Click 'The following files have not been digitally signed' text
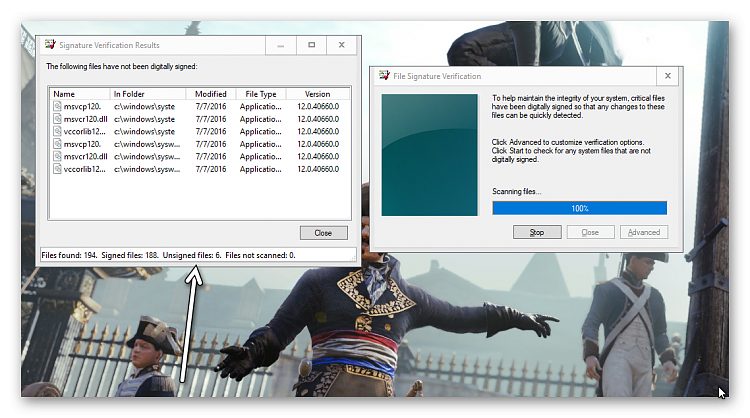Viewport: 750px width, 418px height. [x=121, y=66]
